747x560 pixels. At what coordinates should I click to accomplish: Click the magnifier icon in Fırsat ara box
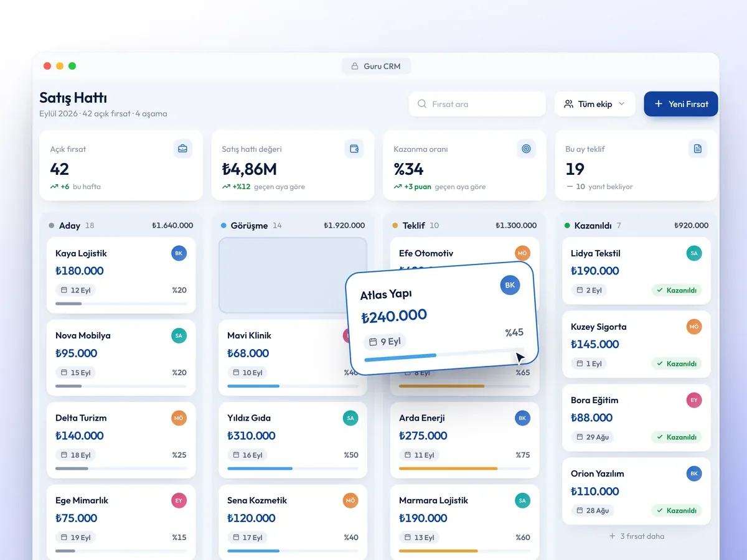point(422,104)
